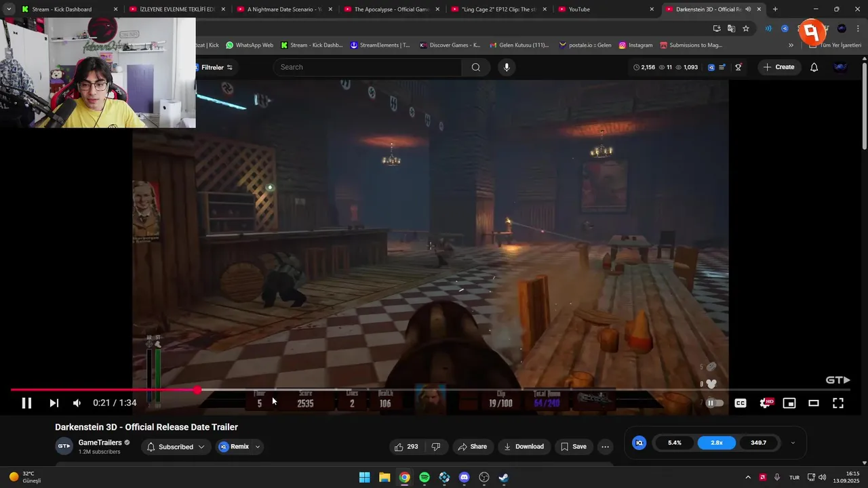Viewport: 868px width, 488px height.
Task: Toggle closed captions CC button
Action: (741, 403)
